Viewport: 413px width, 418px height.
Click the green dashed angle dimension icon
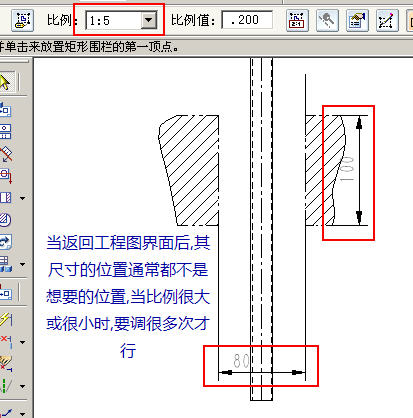[x=5, y=386]
